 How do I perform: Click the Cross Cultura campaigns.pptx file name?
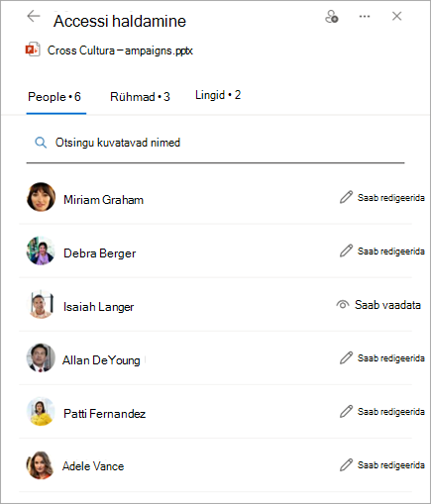120,50
